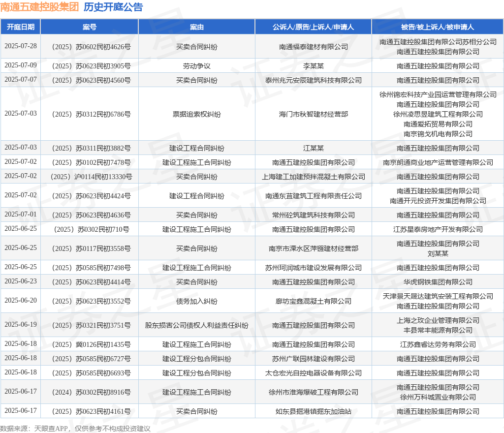Click the date 2025-07-01

(x=21, y=214)
